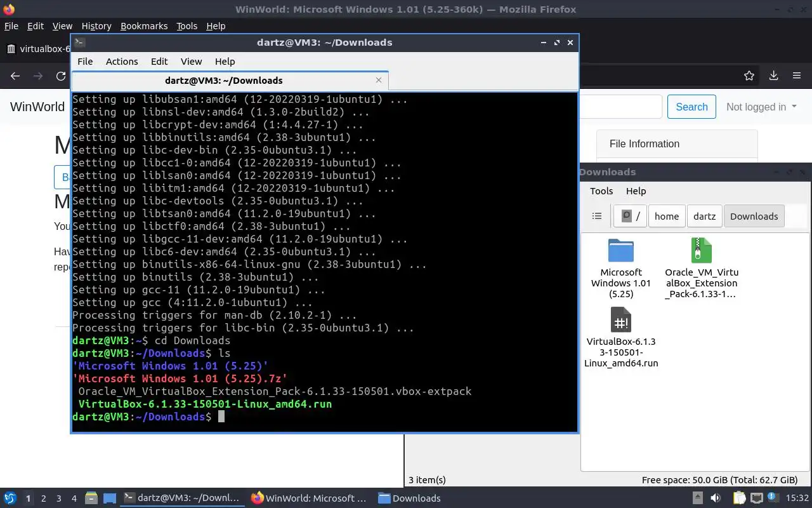812x508 pixels.
Task: Open Firefox Tools menu
Action: pos(187,26)
